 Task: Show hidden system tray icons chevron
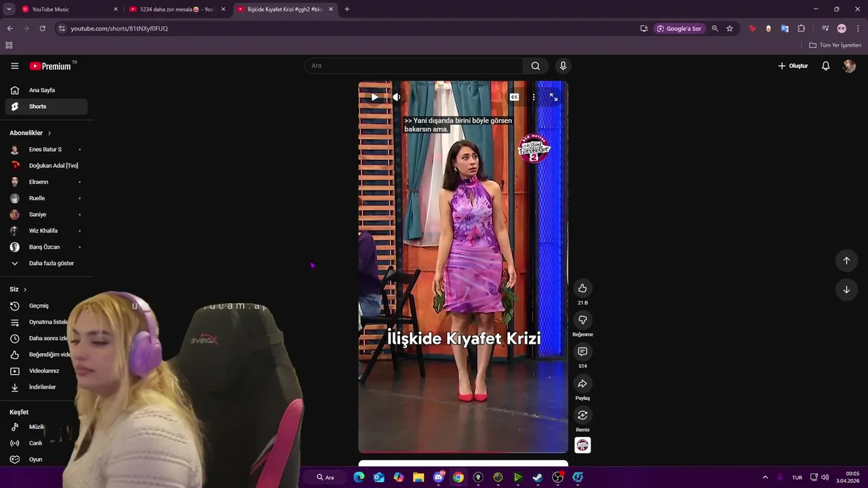pos(765,477)
